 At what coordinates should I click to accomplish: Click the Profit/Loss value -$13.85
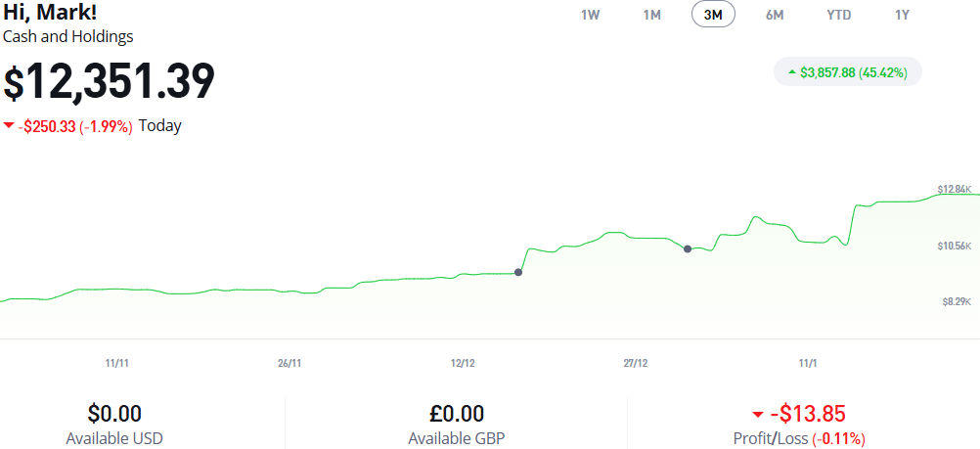806,414
